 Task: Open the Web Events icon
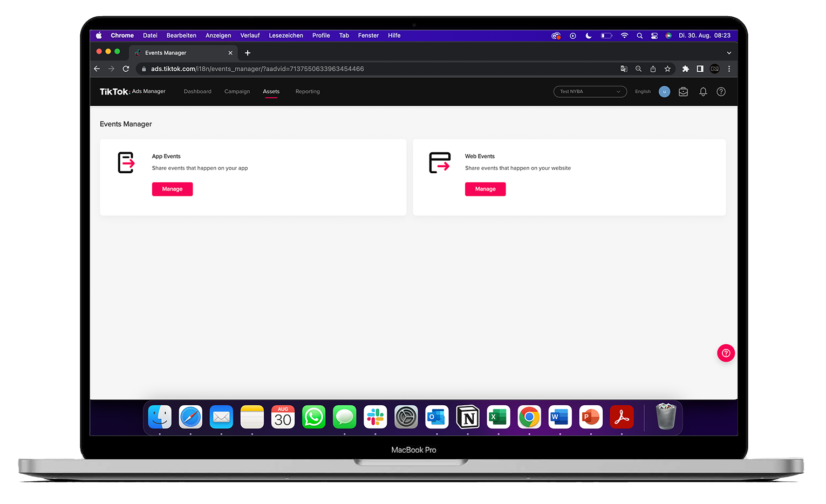[x=440, y=162]
